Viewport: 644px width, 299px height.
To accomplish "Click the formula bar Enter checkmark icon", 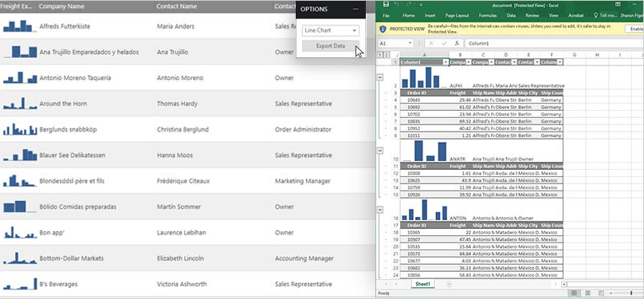I will point(444,43).
